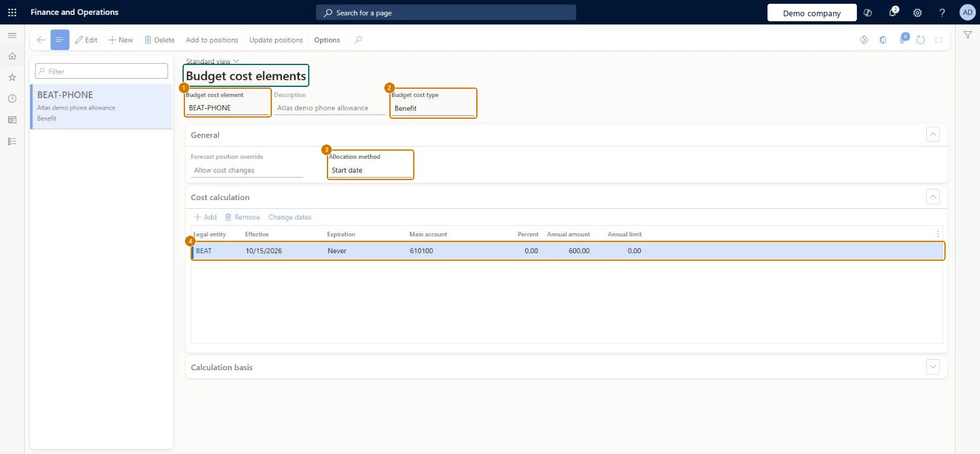Expand the Calculation basis section

(933, 367)
